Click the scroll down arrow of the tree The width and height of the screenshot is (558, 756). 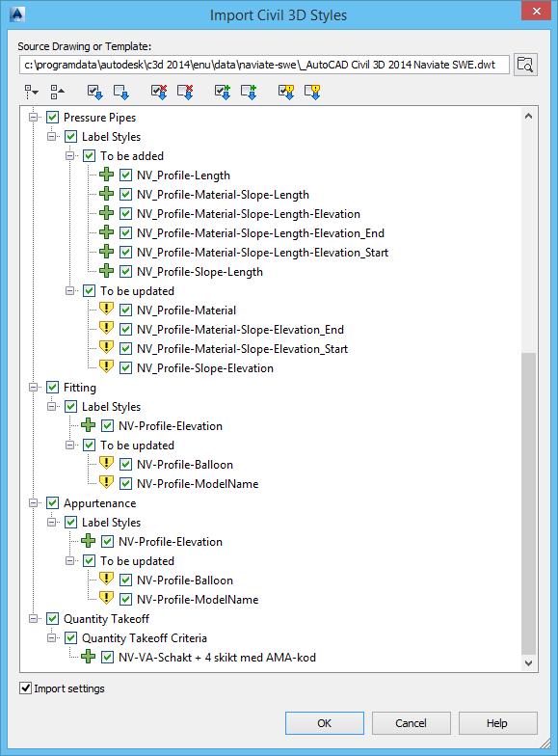(528, 663)
